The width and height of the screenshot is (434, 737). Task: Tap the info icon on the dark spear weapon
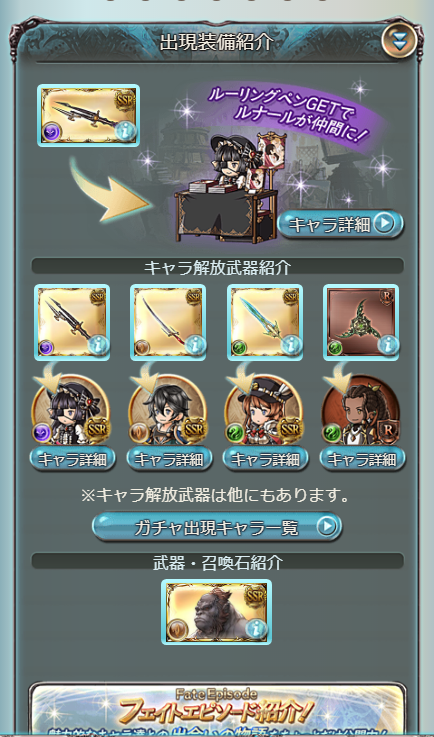pos(99,345)
